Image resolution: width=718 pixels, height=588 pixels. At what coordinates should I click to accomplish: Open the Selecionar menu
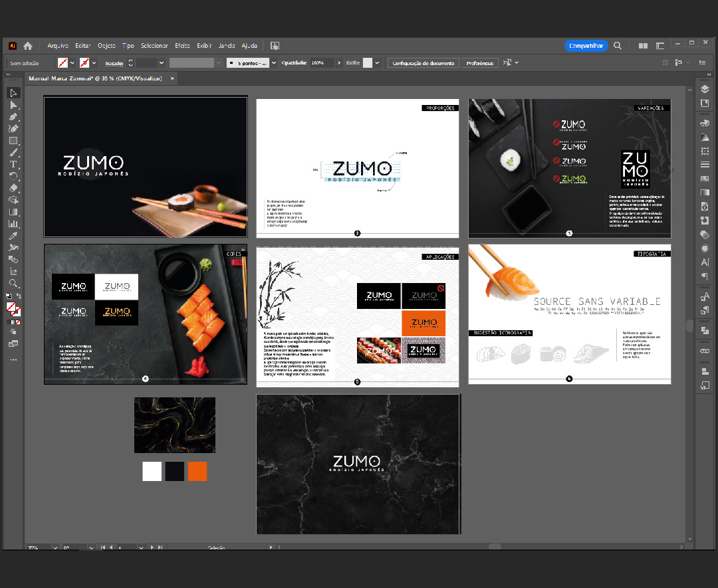point(154,46)
